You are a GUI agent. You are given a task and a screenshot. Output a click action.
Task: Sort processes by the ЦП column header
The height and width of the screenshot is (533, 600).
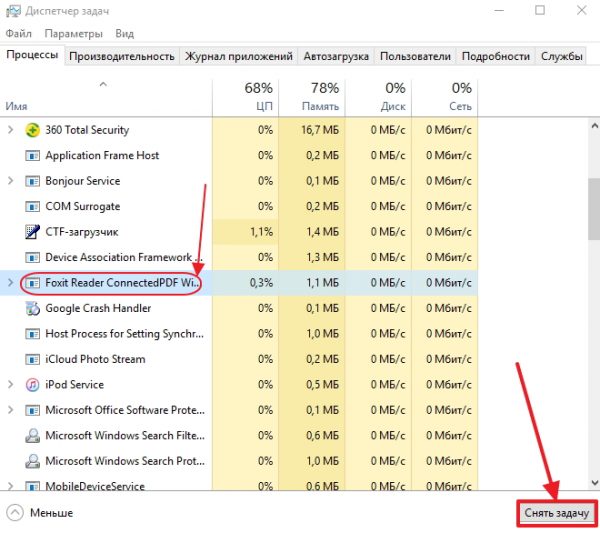[245, 96]
